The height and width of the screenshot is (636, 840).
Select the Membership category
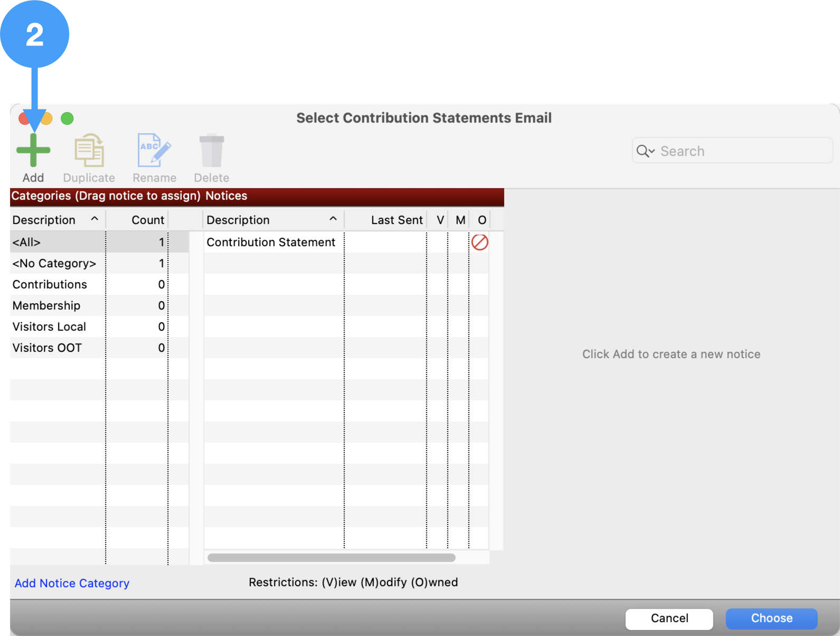99,305
